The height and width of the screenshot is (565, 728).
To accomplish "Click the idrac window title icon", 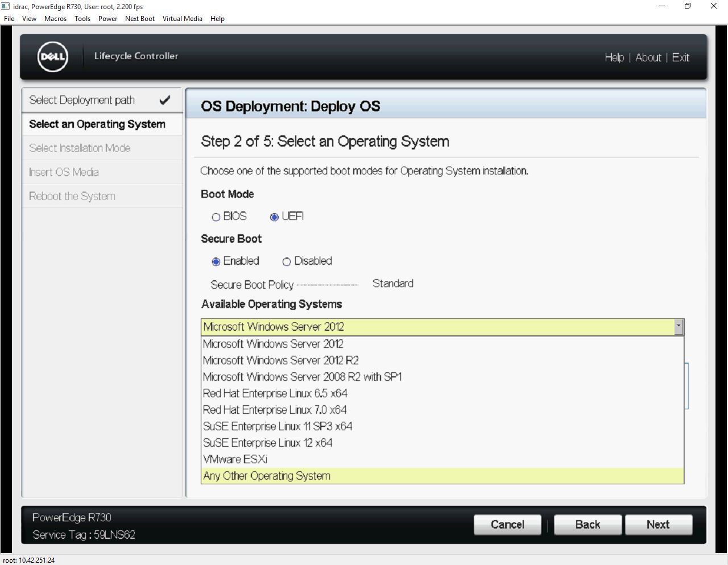I will [x=6, y=6].
